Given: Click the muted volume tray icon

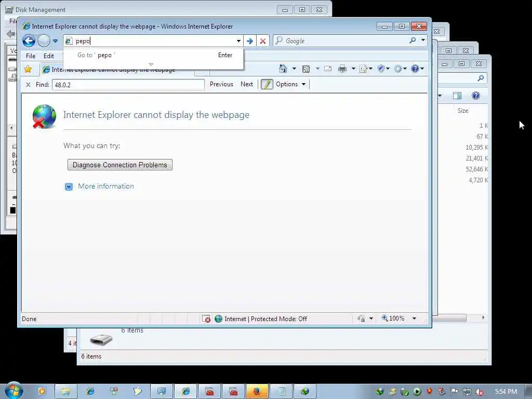Looking at the screenshot, I should tap(480, 392).
